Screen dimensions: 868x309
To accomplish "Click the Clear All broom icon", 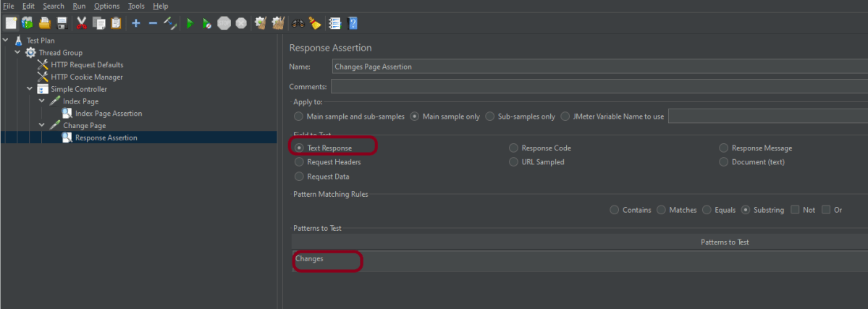I will [x=278, y=23].
